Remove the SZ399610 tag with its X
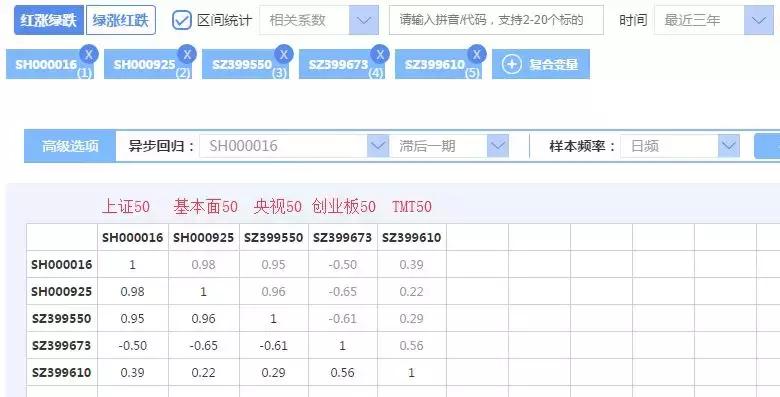The height and width of the screenshot is (397, 780). click(x=476, y=54)
